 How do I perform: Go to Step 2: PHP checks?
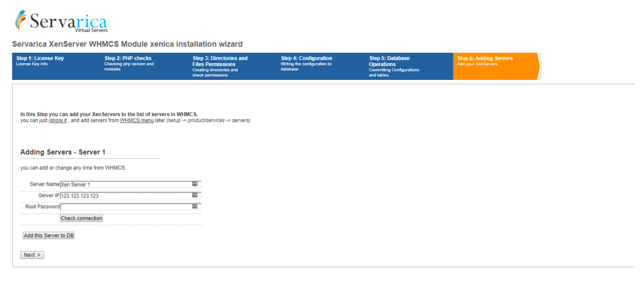pyautogui.click(x=145, y=66)
